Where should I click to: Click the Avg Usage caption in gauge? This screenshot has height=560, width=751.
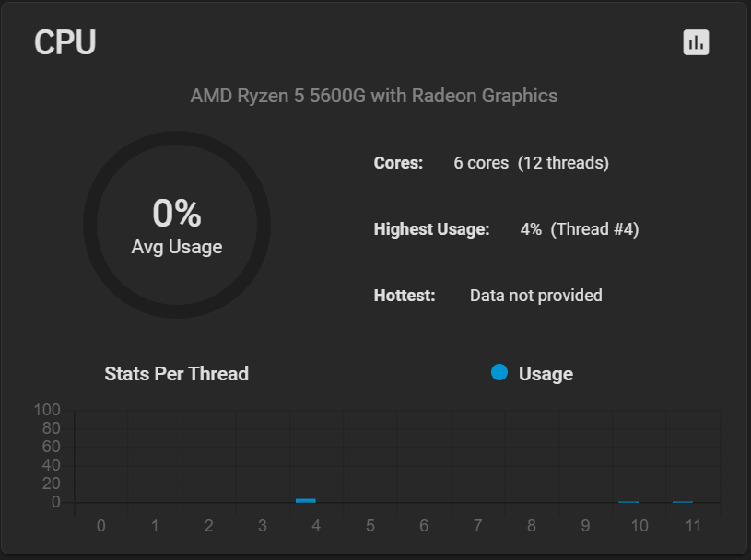177,247
